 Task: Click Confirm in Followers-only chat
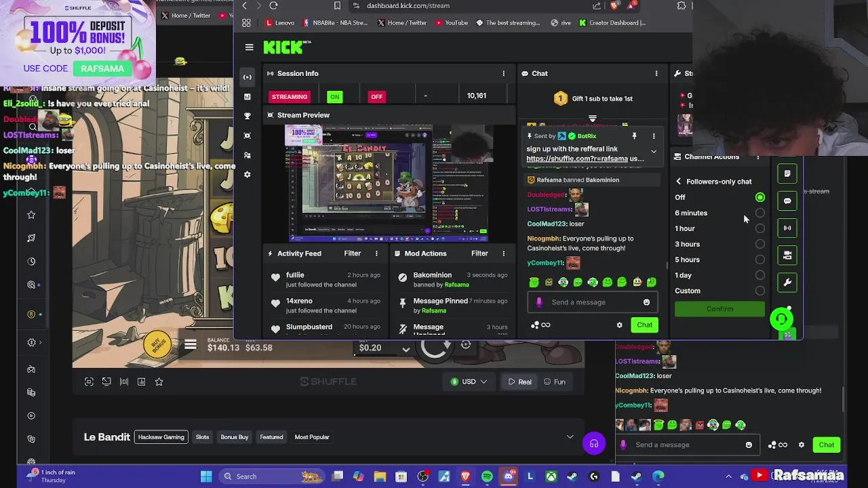(719, 309)
